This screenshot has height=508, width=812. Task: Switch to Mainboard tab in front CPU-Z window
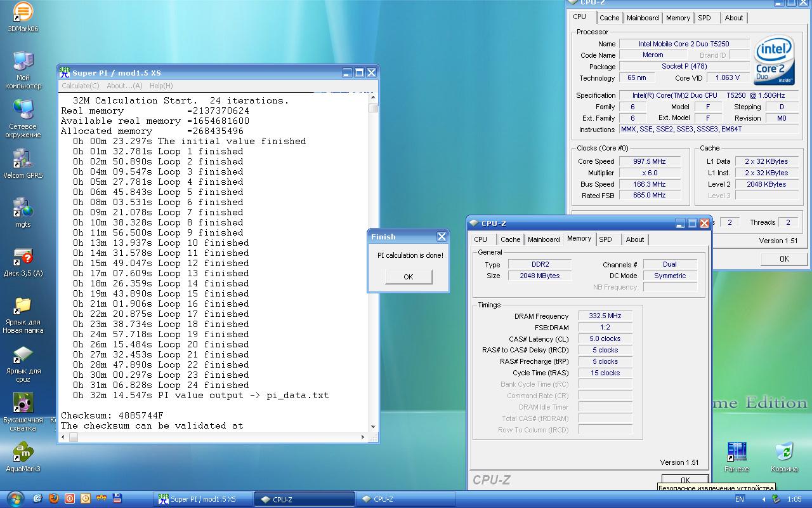coord(544,239)
